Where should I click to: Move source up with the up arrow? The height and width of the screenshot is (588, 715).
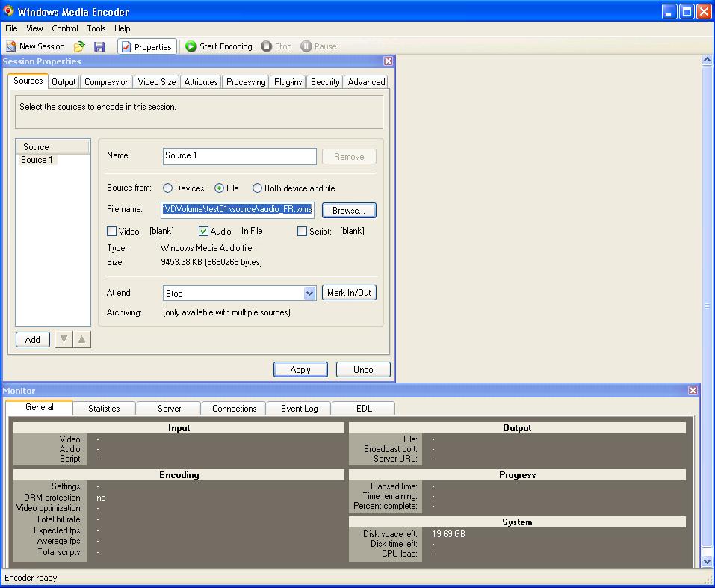tap(81, 339)
